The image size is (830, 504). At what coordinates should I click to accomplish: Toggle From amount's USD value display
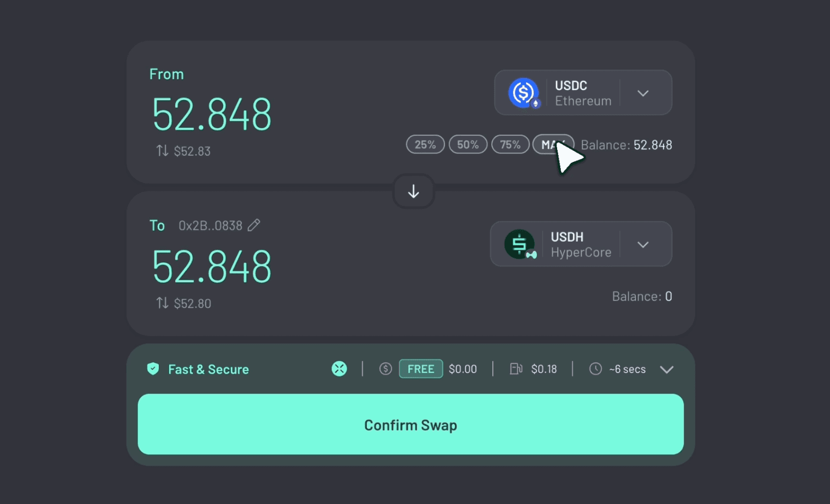[162, 151]
